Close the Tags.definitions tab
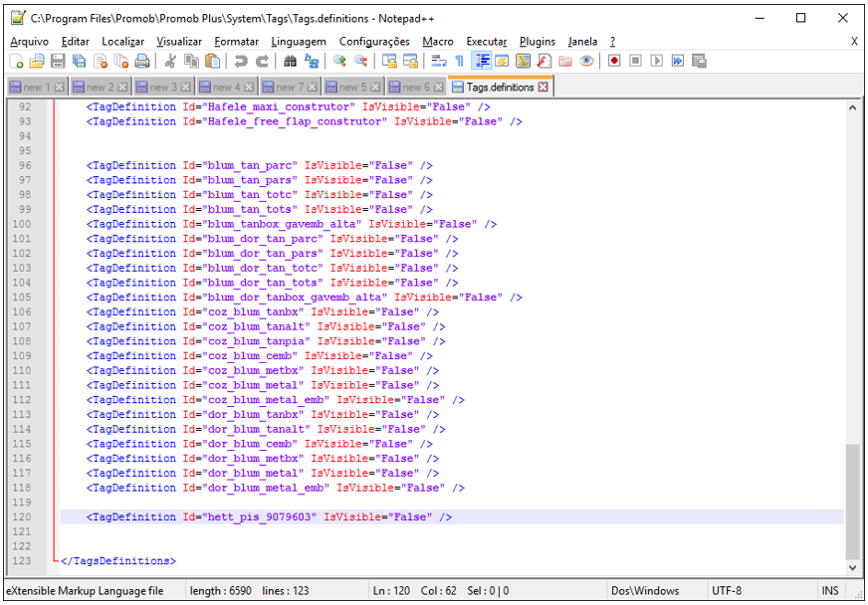 (x=543, y=88)
